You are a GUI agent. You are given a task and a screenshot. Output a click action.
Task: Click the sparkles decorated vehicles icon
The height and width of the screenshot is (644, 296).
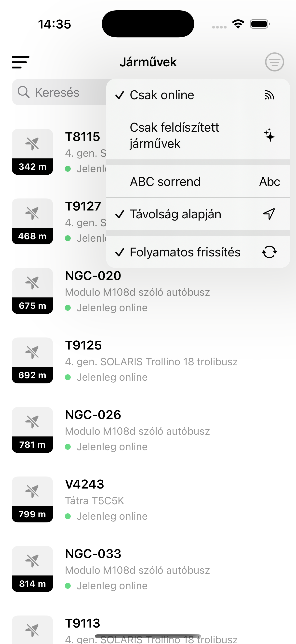coord(269,135)
